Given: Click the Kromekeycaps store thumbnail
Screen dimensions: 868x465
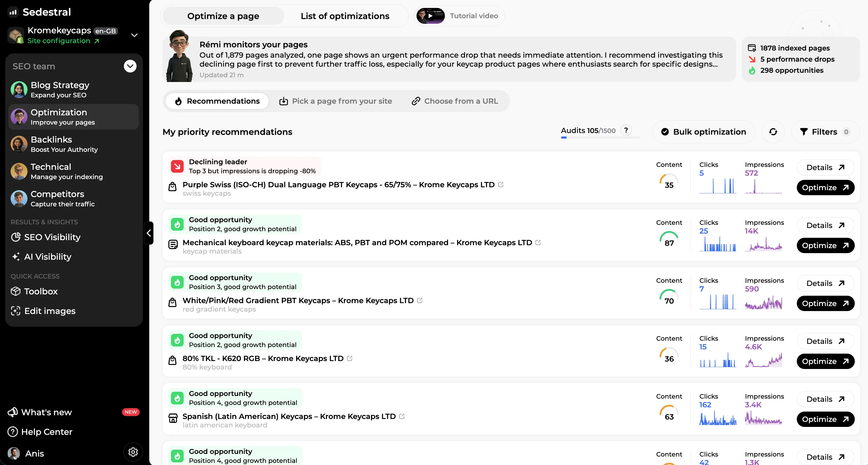Looking at the screenshot, I should (x=16, y=35).
